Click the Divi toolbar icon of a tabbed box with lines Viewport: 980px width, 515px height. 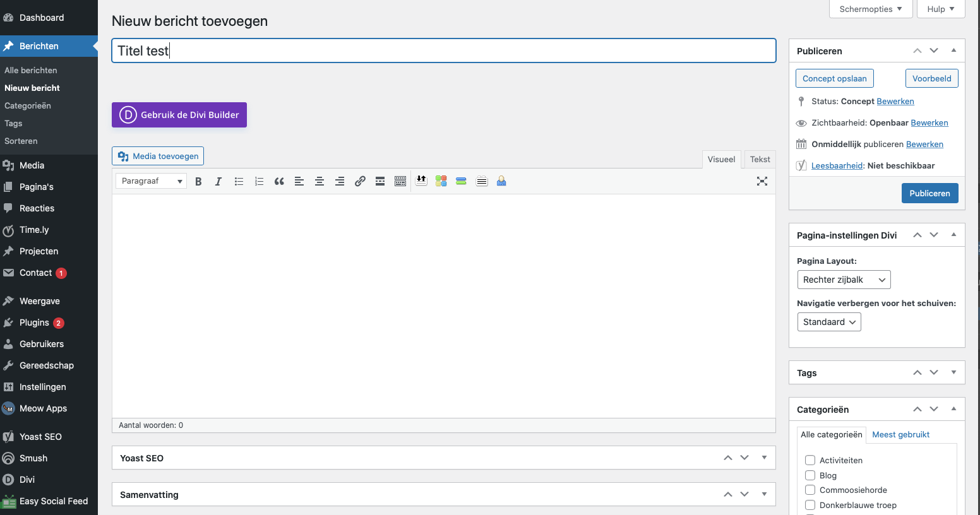click(x=482, y=181)
